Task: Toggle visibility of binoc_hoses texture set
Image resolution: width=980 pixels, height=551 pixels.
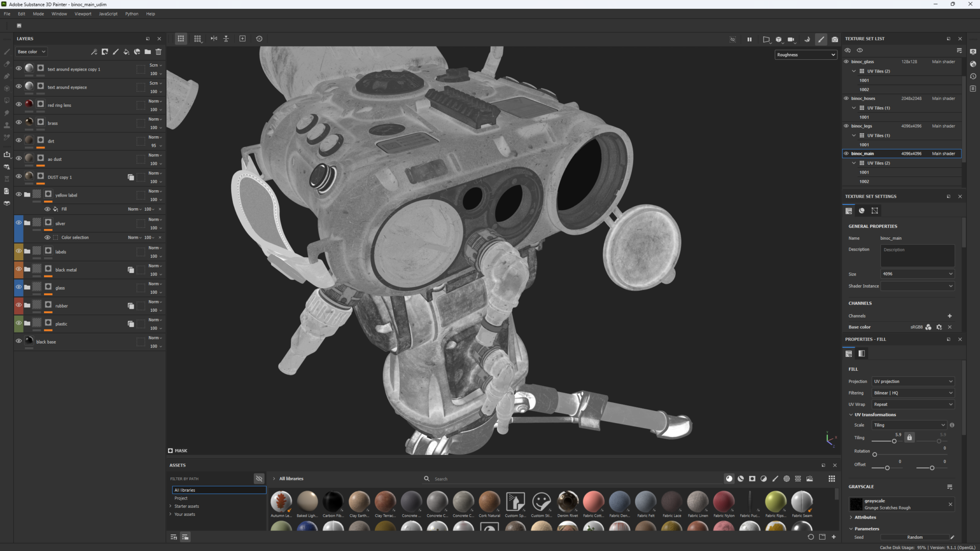Action: click(x=846, y=98)
